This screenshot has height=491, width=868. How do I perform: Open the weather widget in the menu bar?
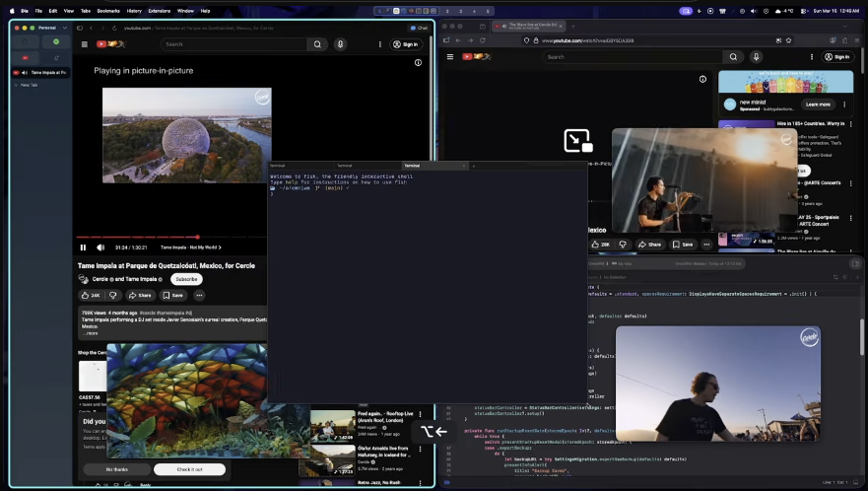pyautogui.click(x=785, y=11)
